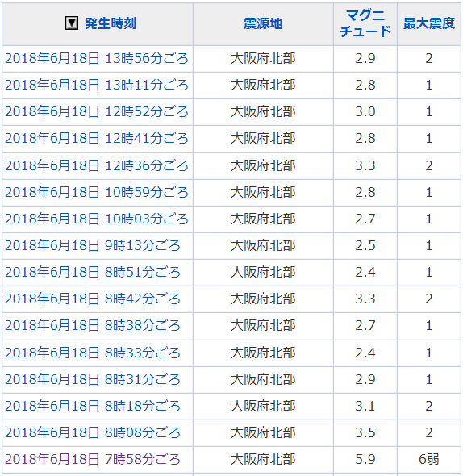Screen dimensions: 463x476
Task: Click the 6弱 max intensity cell
Action: point(428,460)
